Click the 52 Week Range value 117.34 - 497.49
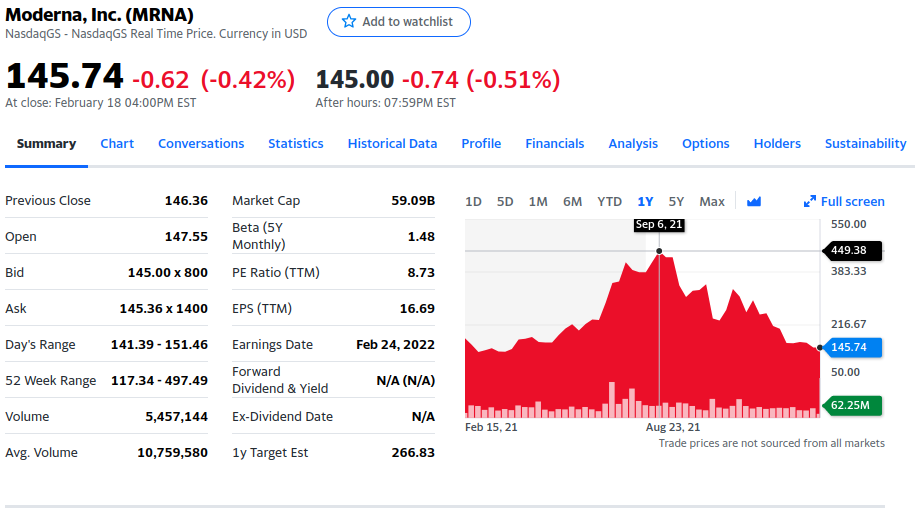This screenshot has width=915, height=515. (x=159, y=381)
